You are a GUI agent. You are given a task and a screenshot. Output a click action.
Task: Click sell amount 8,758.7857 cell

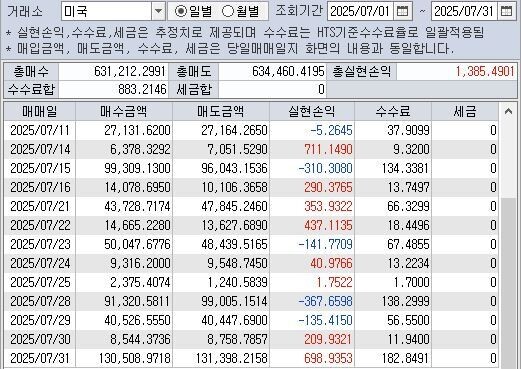coord(221,339)
